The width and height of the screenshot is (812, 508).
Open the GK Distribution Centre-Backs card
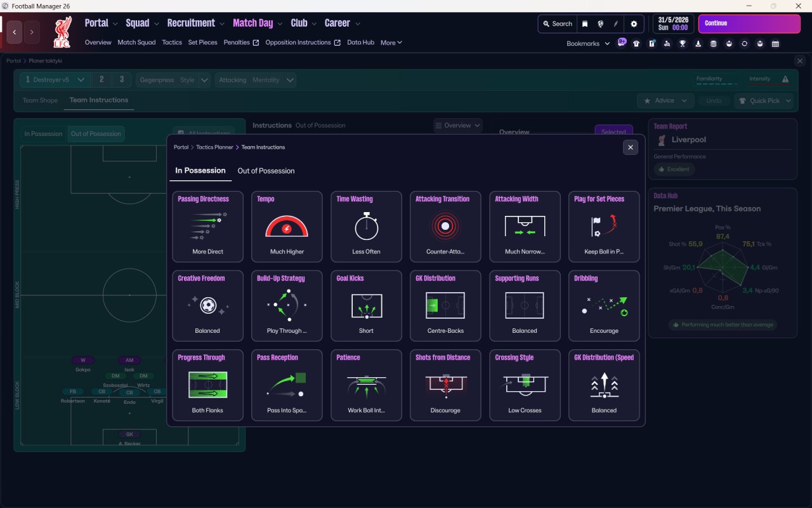tap(445, 306)
